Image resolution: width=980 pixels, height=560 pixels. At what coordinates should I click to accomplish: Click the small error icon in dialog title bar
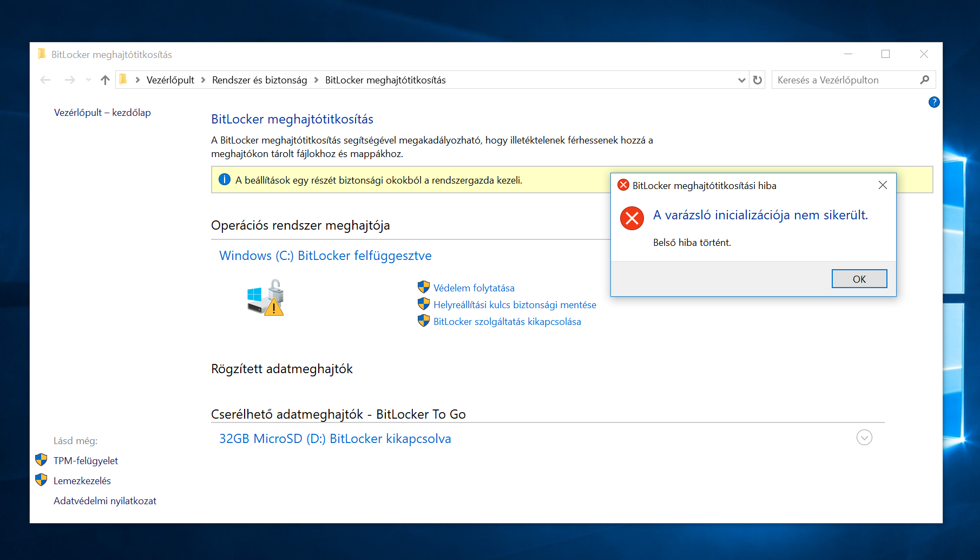point(623,185)
